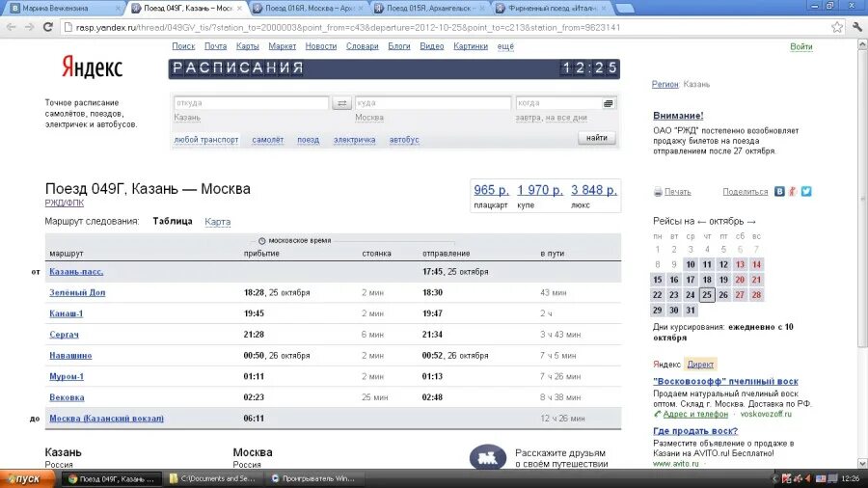868x488 pixels.
Task: Click the address bar URL
Action: click(x=348, y=27)
